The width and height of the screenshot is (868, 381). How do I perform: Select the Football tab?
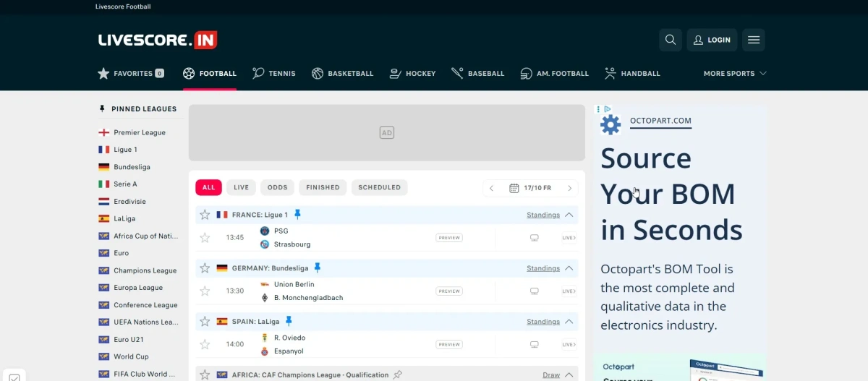[x=210, y=73]
